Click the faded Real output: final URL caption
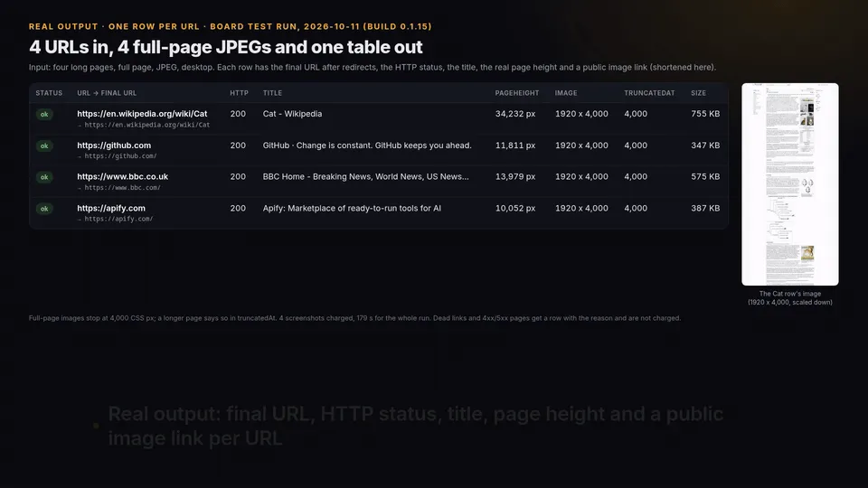The height and width of the screenshot is (488, 868). [415, 426]
